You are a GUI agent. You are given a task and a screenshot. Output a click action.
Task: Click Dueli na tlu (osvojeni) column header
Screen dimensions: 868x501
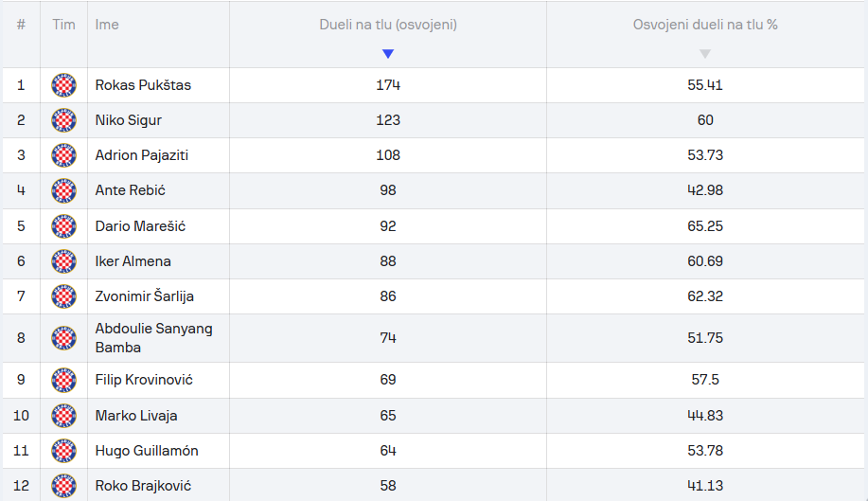(x=388, y=25)
